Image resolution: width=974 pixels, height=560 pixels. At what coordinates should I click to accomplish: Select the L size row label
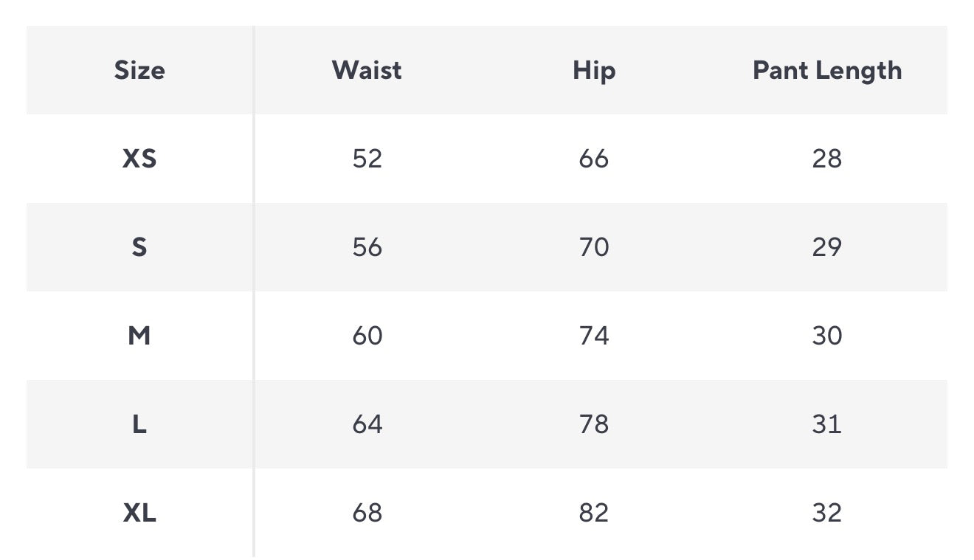coord(139,424)
